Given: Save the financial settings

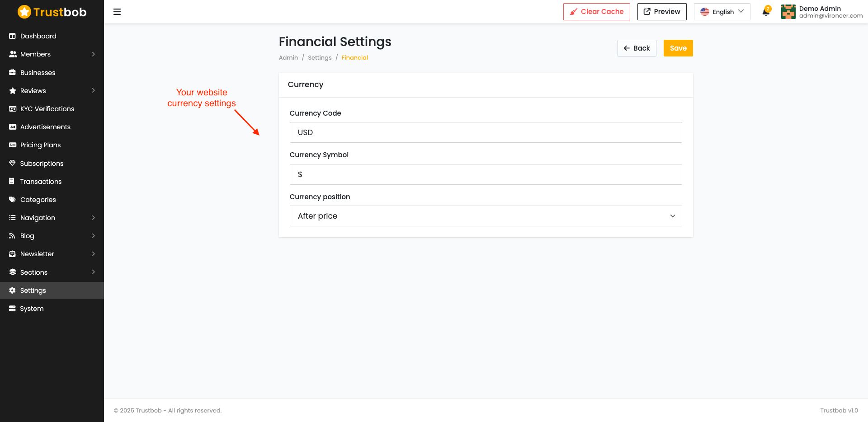Looking at the screenshot, I should click(x=678, y=48).
